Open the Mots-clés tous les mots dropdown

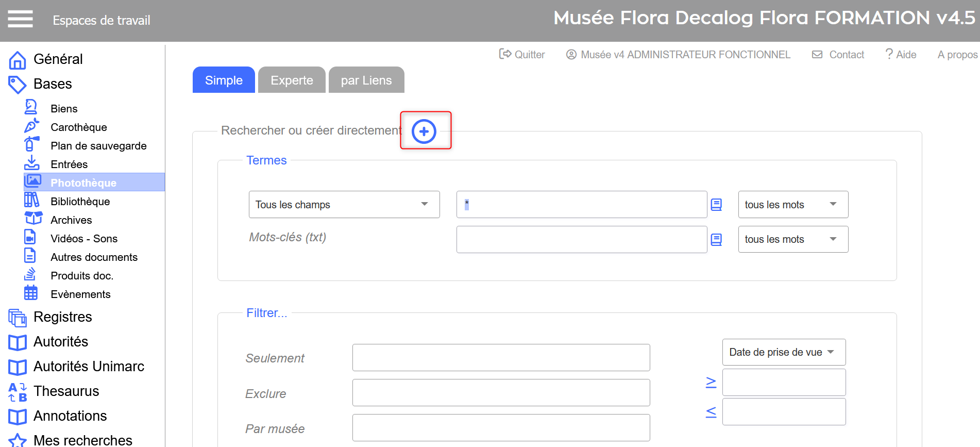[792, 239]
